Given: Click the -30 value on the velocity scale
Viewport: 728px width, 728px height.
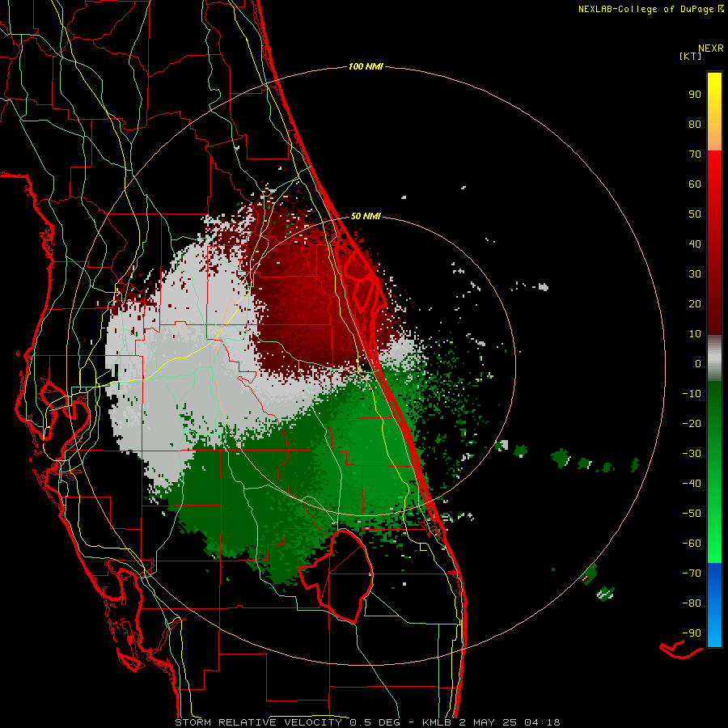Looking at the screenshot, I should (692, 454).
